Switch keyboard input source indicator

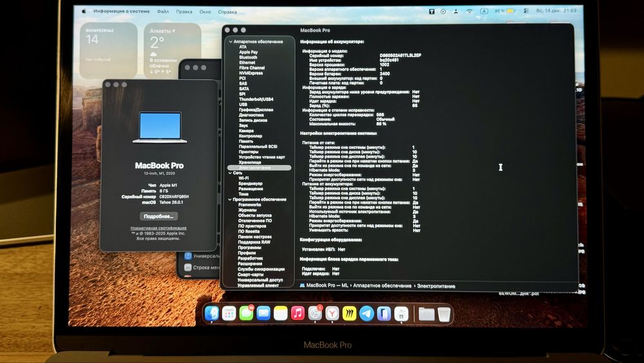pos(484,11)
